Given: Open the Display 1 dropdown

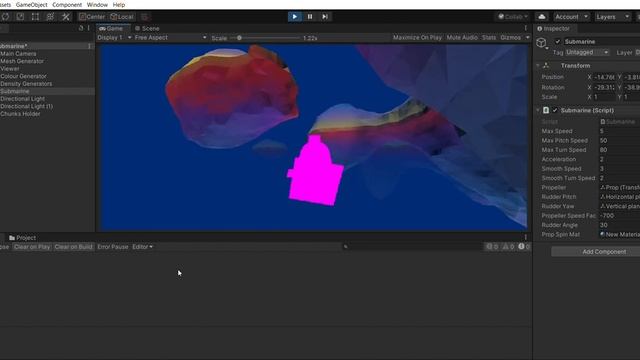Looking at the screenshot, I should click(114, 38).
